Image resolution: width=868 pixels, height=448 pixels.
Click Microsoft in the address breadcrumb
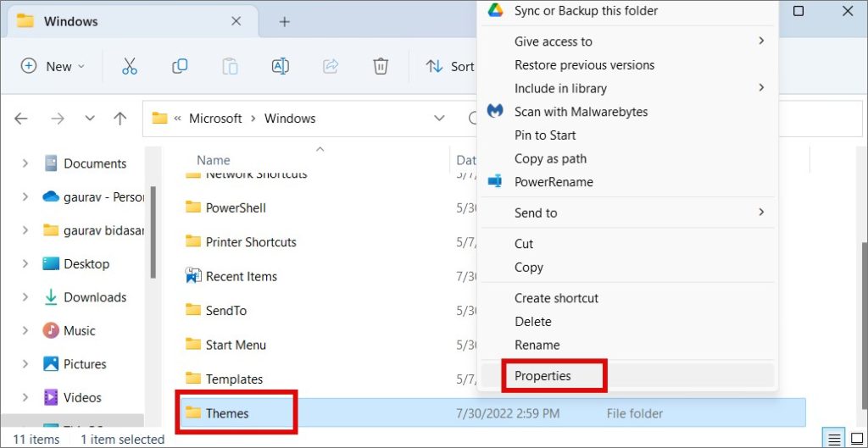(x=215, y=119)
